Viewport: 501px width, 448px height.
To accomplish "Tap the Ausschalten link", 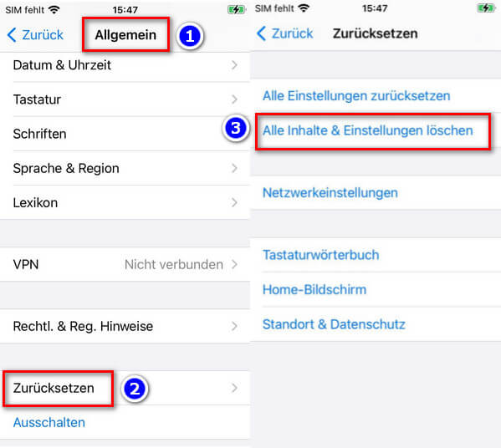I will (x=49, y=422).
